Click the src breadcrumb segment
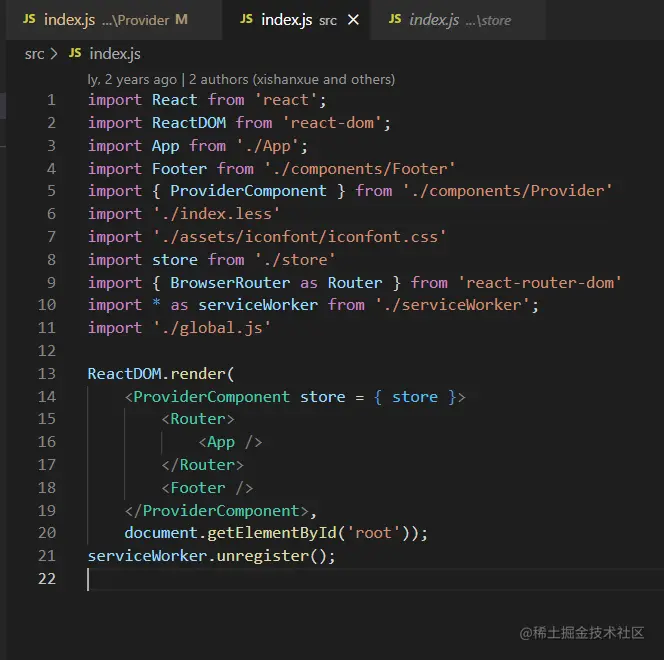 pos(34,54)
